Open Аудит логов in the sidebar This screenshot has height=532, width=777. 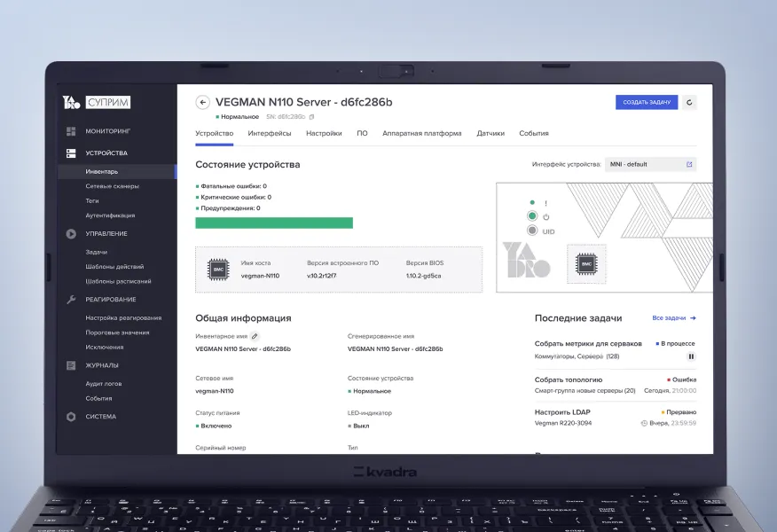click(x=104, y=384)
